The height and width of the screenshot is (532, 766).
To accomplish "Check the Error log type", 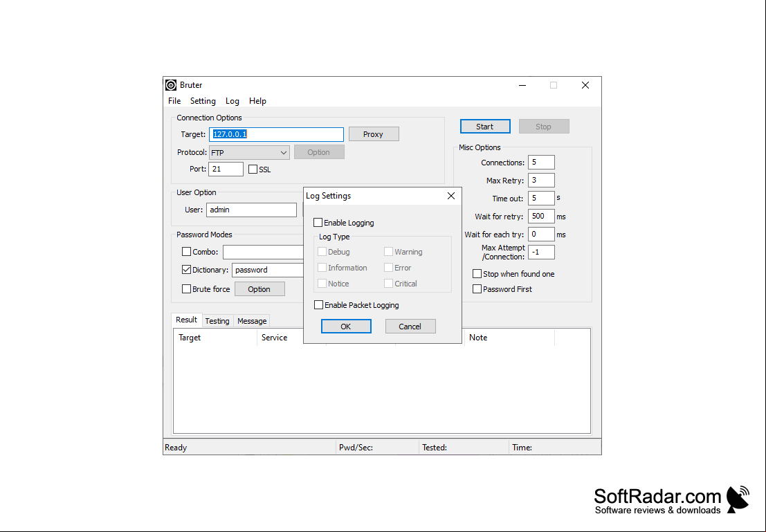I will tap(388, 268).
